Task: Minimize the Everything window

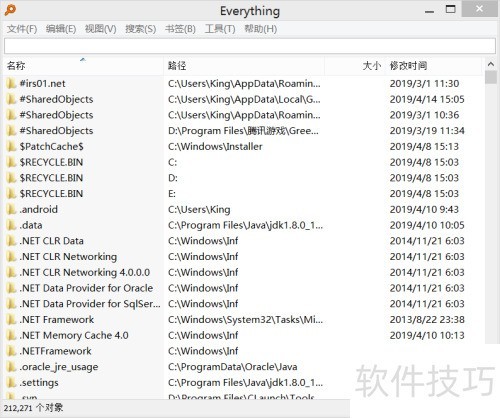Action: coord(429,11)
